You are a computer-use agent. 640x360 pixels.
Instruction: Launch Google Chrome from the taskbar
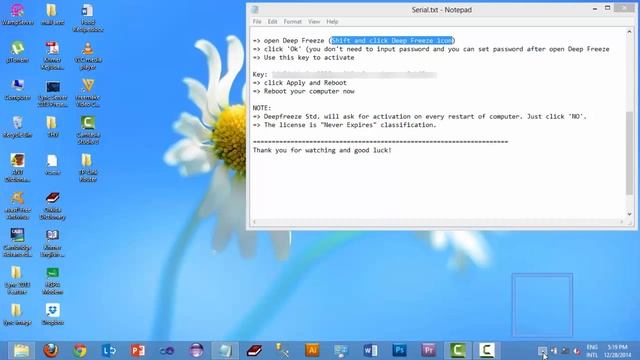coord(80,351)
